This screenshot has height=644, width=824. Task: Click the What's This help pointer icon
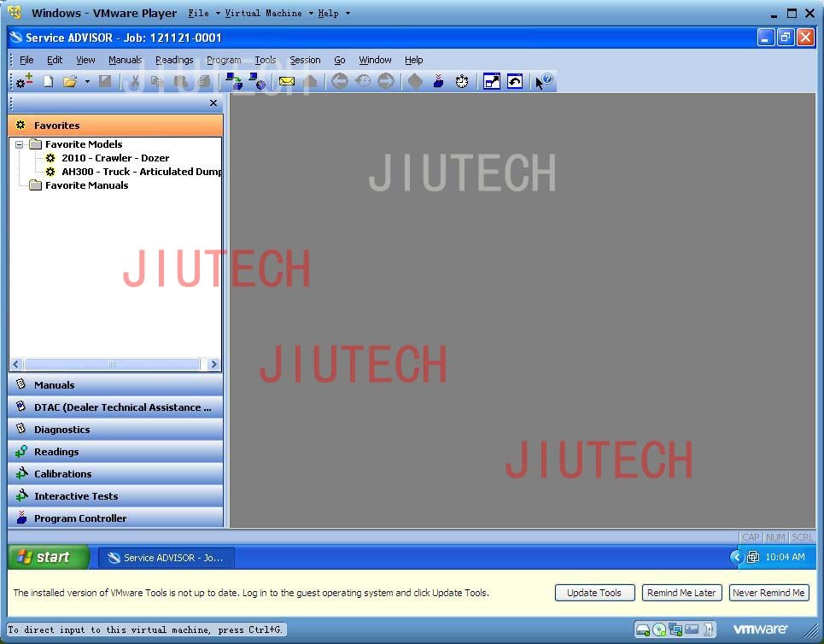(543, 81)
